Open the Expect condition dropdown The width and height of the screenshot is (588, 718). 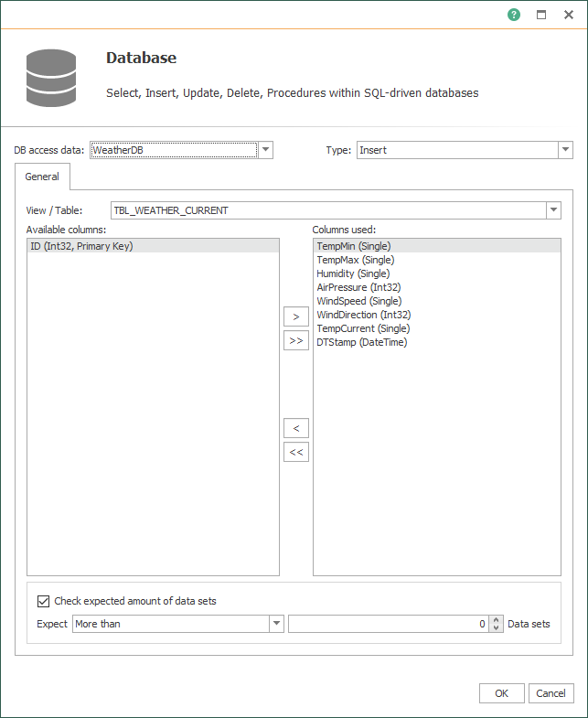click(276, 624)
